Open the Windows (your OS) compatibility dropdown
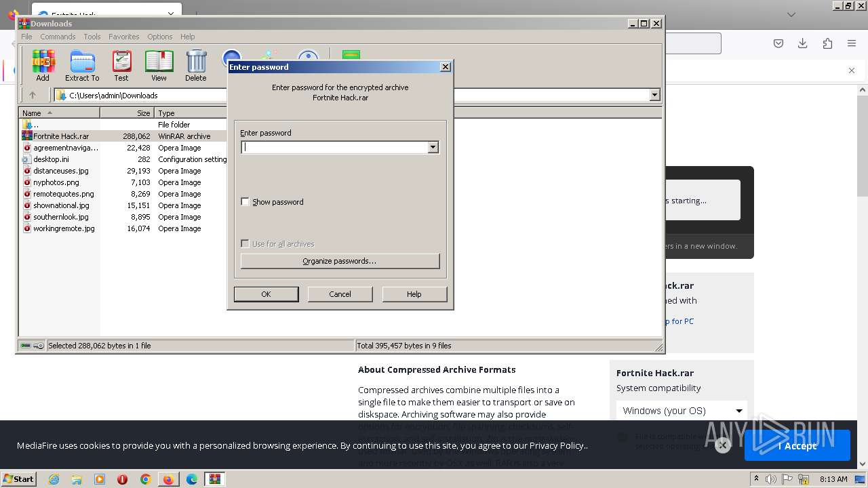The image size is (868, 488). tap(682, 411)
